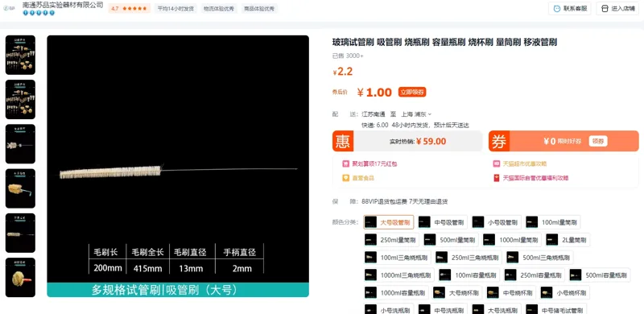Click the 商品体验优秀 tag
The width and height of the screenshot is (644, 314).
click(259, 8)
